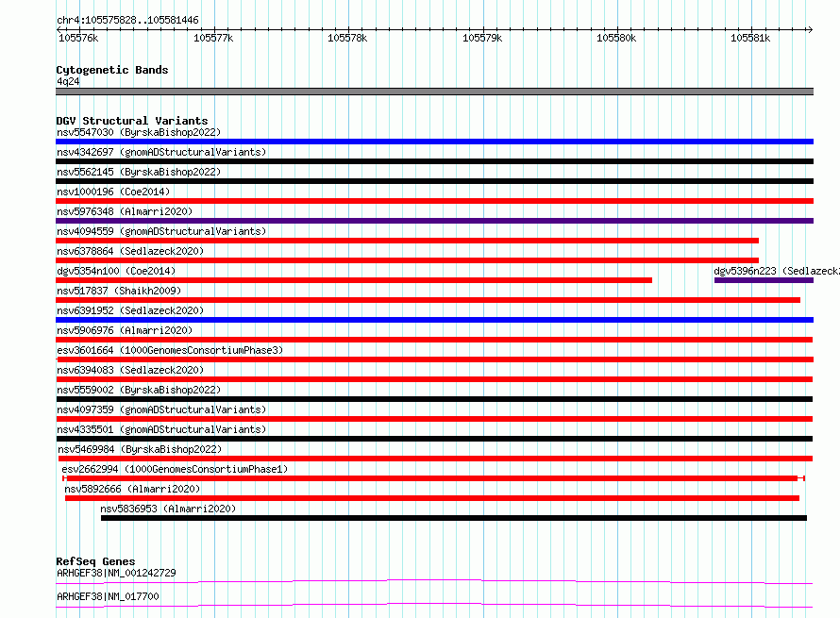This screenshot has height=618, width=840.
Task: Click nsv4097359 (gnomADStructuralVariants) label
Action: click(x=161, y=409)
